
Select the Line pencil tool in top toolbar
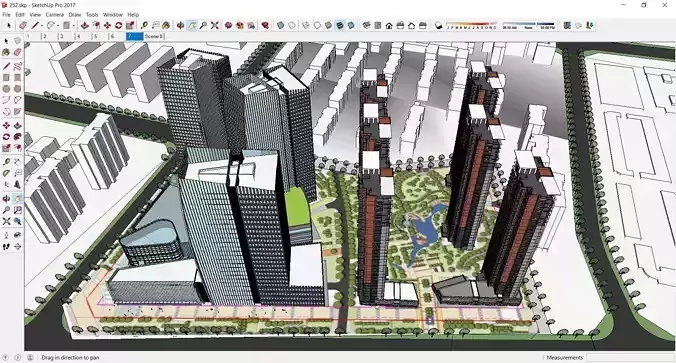coord(35,25)
